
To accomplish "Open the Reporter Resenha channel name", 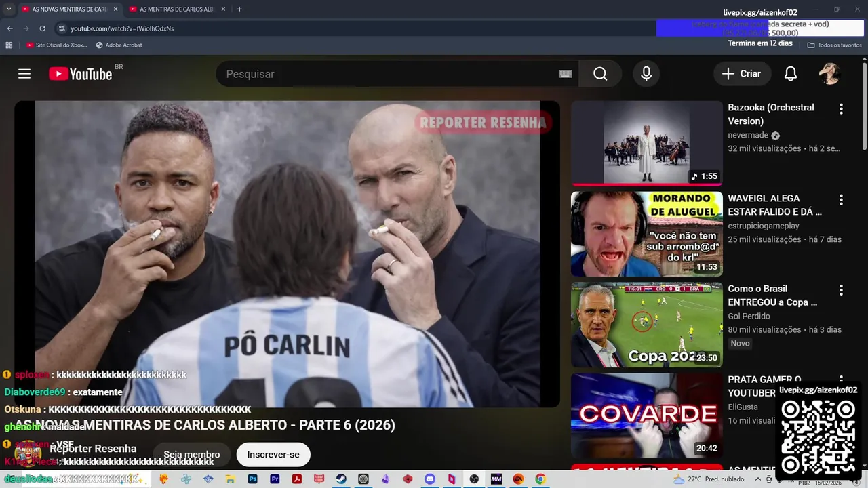I will pyautogui.click(x=93, y=449).
